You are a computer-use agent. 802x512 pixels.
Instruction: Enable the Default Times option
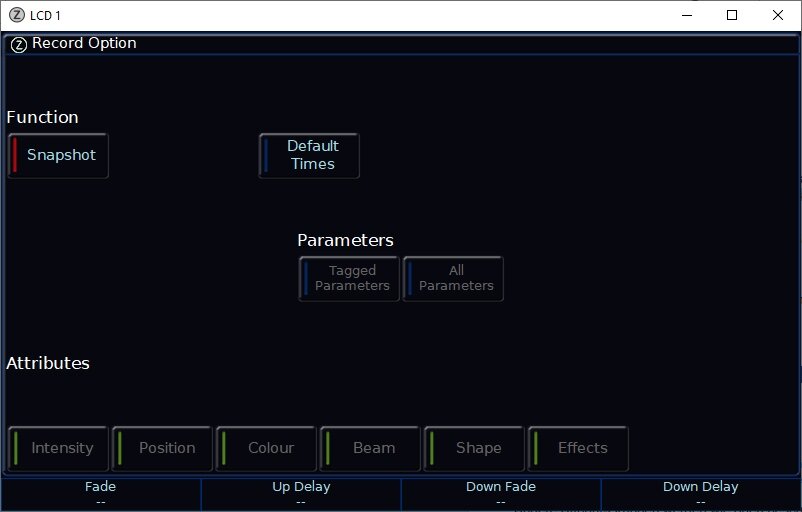[x=309, y=156]
